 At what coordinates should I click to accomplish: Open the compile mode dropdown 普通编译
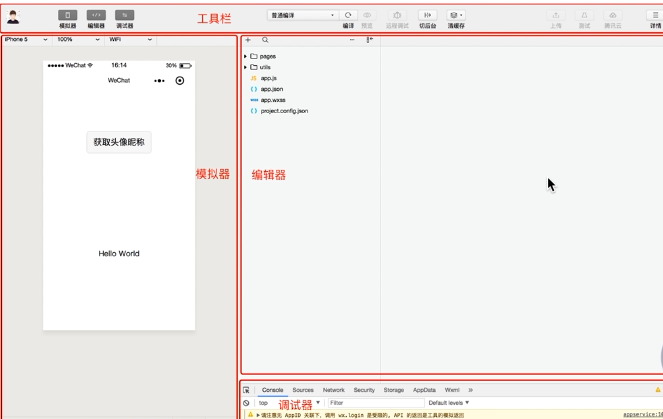pos(303,15)
